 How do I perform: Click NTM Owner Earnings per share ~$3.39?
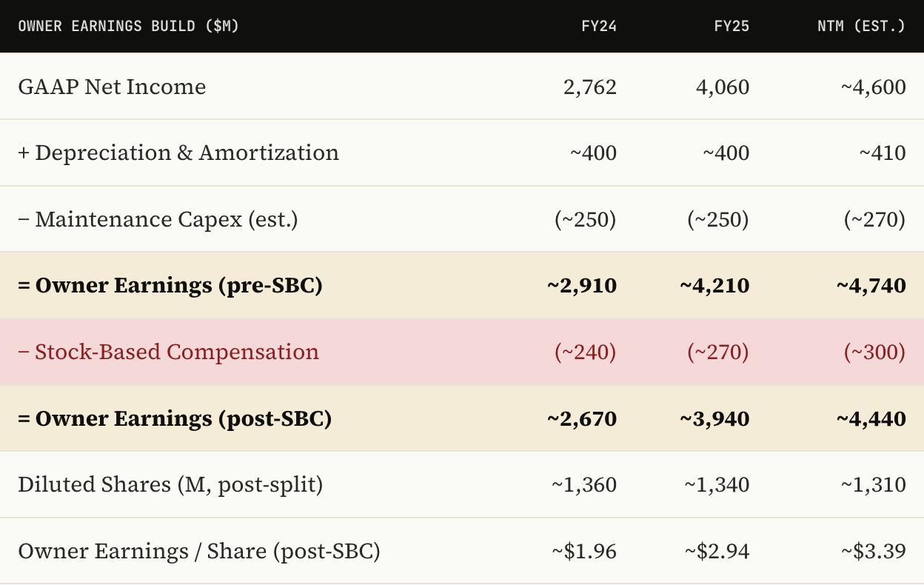(x=874, y=551)
